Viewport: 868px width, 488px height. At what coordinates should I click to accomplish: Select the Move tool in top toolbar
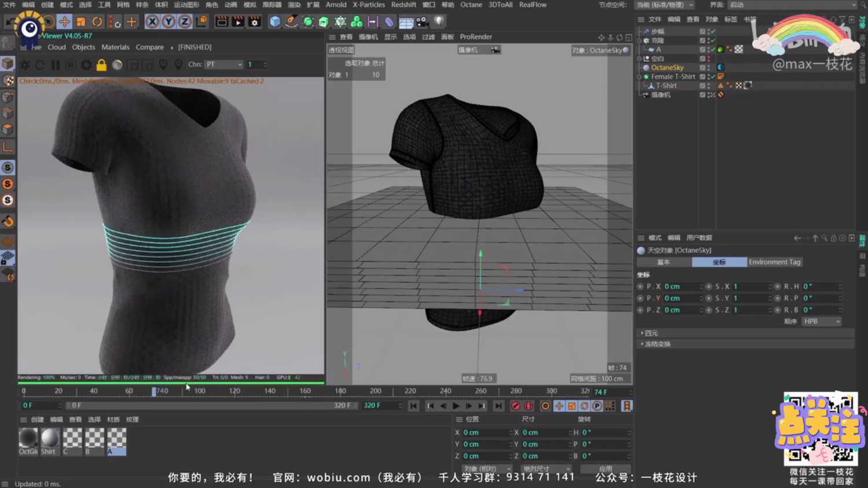coord(64,22)
